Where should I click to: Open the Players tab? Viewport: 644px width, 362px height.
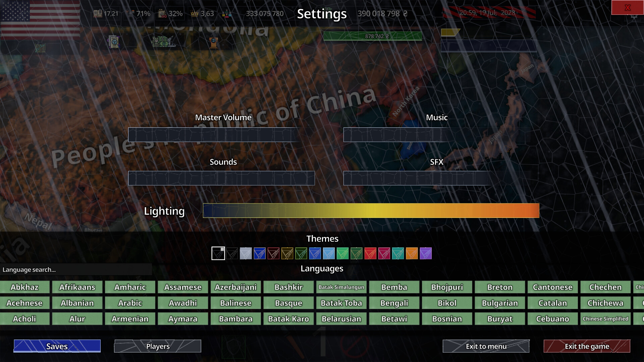pos(158,346)
